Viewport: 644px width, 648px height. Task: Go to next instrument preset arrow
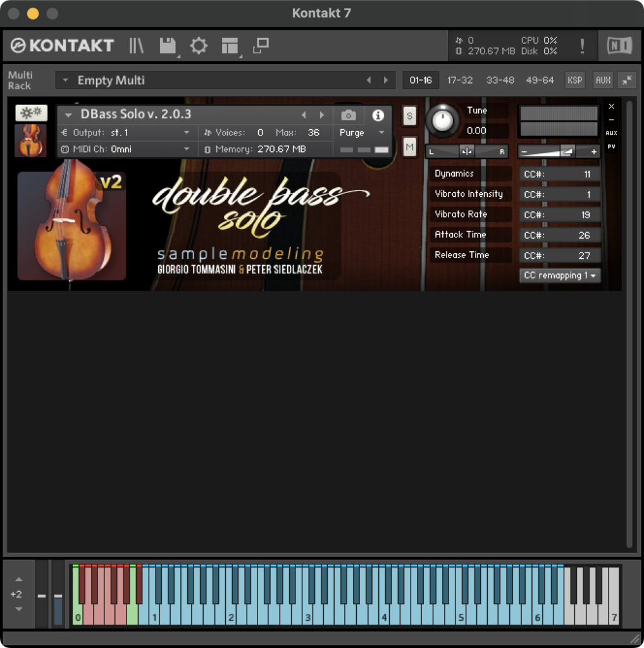322,115
